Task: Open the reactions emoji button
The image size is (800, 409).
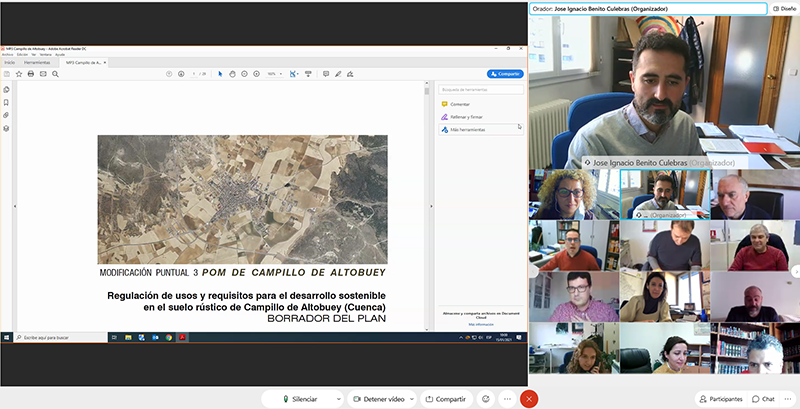Action: 486,398
